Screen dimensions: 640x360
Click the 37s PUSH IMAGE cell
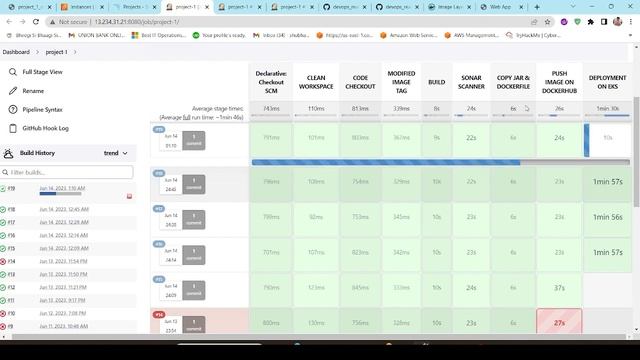559,288
